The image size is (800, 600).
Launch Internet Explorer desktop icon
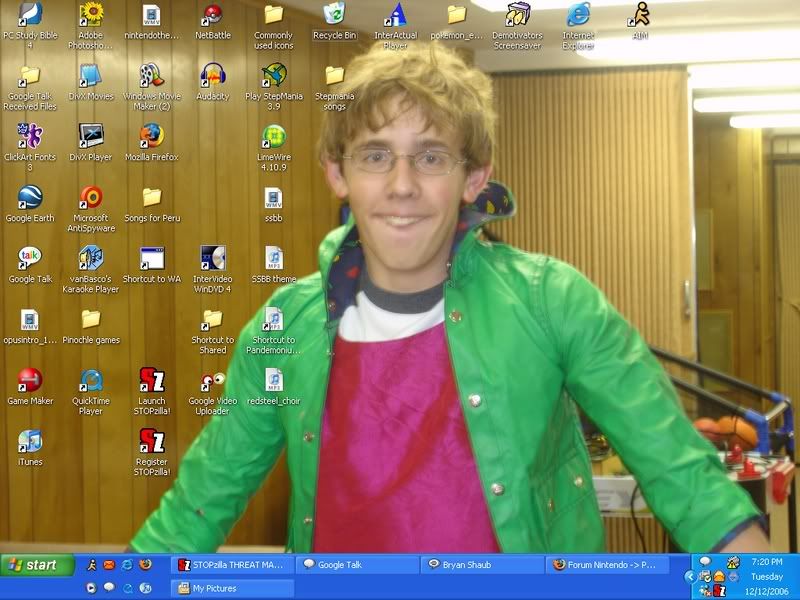coord(578,26)
